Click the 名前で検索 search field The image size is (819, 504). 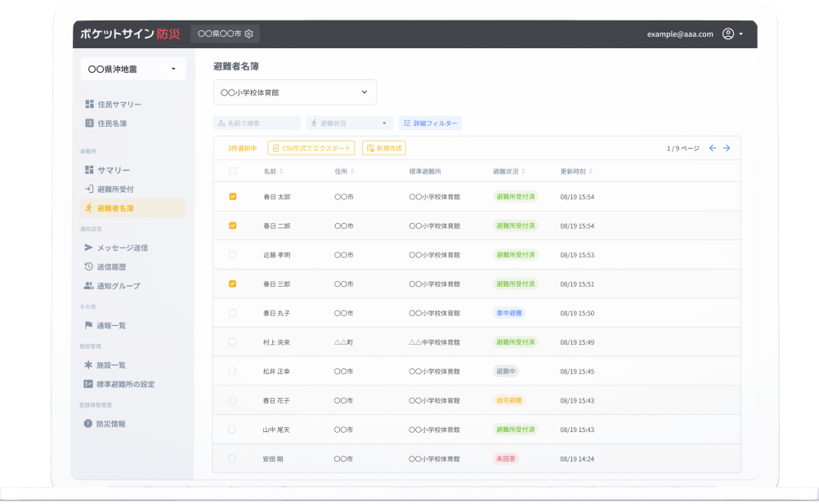(258, 123)
